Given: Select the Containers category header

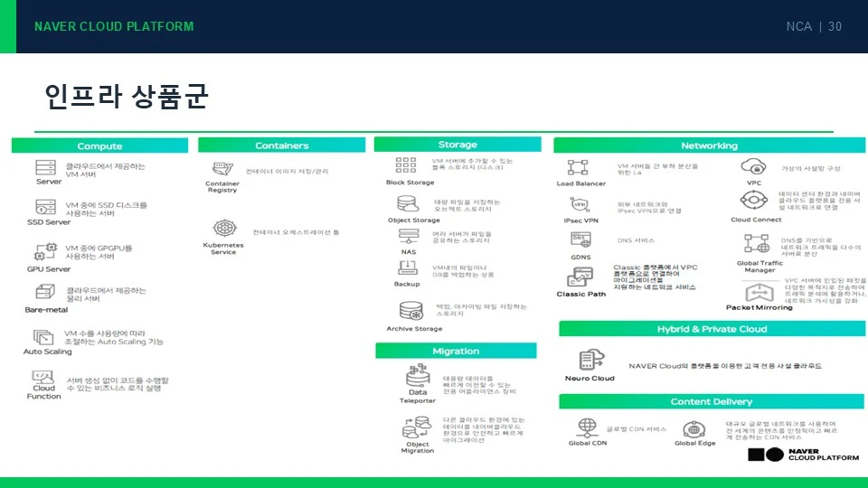Looking at the screenshot, I should tap(282, 145).
